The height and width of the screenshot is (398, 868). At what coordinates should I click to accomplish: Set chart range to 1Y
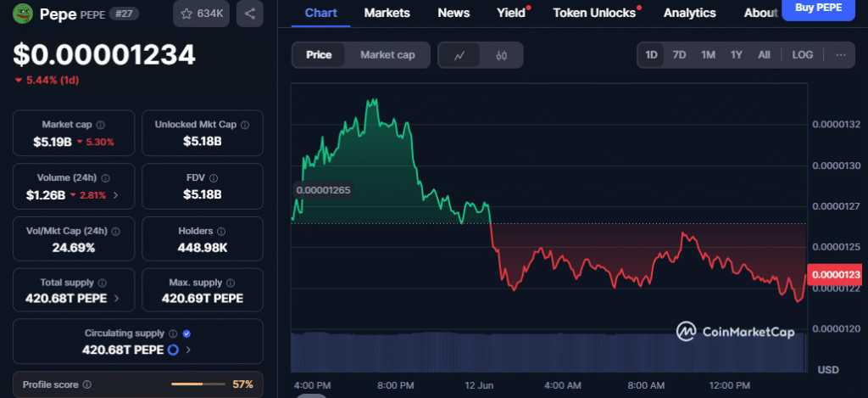737,55
